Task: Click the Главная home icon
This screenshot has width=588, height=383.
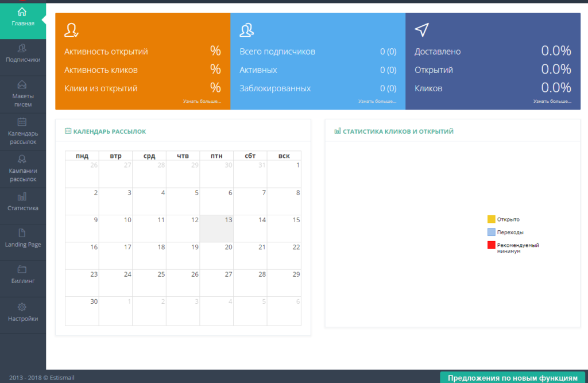Action: pos(22,12)
